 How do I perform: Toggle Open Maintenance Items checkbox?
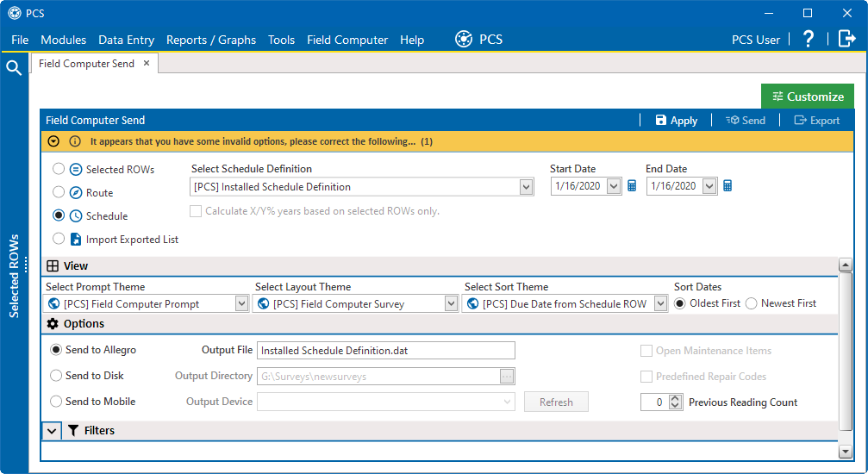pyautogui.click(x=646, y=351)
